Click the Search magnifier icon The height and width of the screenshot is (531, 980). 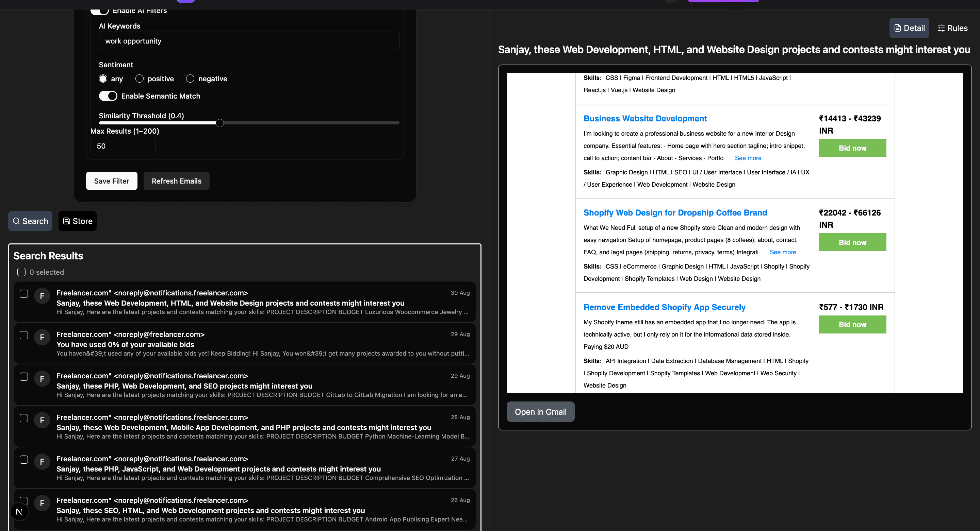16,221
